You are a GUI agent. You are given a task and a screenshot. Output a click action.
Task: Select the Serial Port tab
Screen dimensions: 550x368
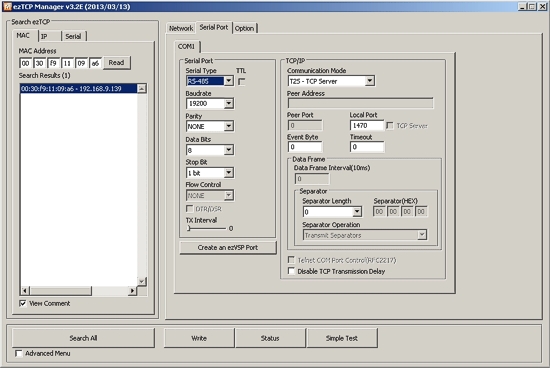tap(214, 27)
